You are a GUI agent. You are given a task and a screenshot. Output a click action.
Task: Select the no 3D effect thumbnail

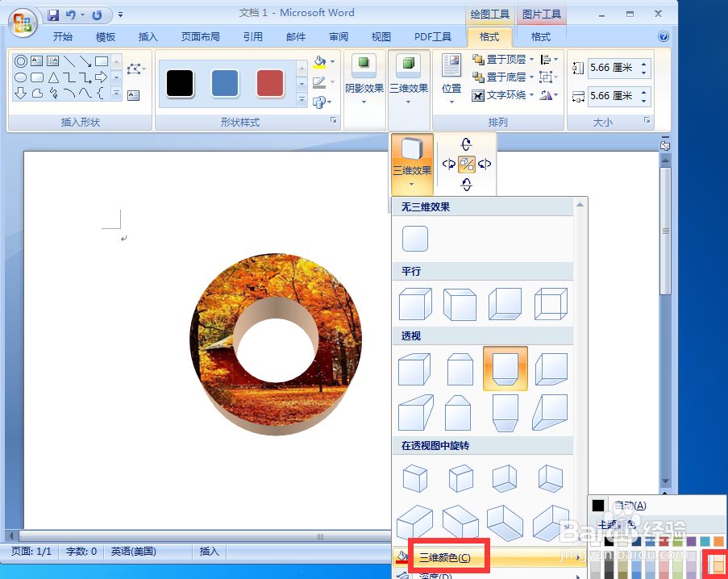(x=415, y=239)
